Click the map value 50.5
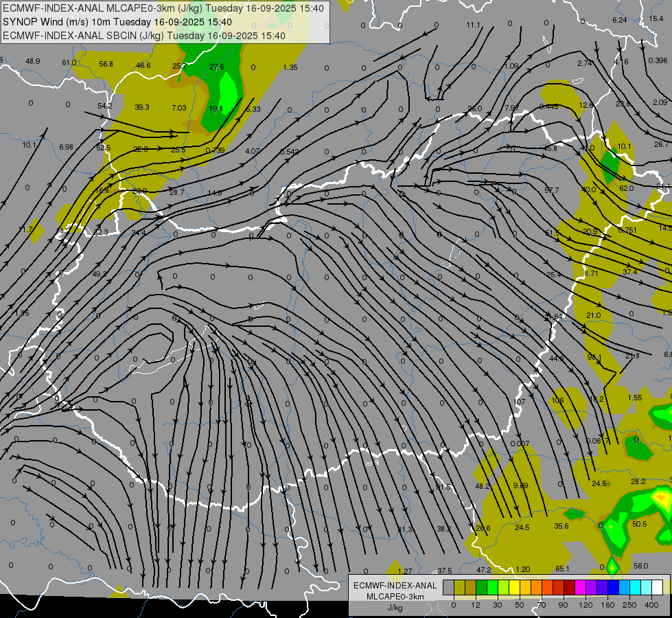This screenshot has width=672, height=618. tap(640, 524)
